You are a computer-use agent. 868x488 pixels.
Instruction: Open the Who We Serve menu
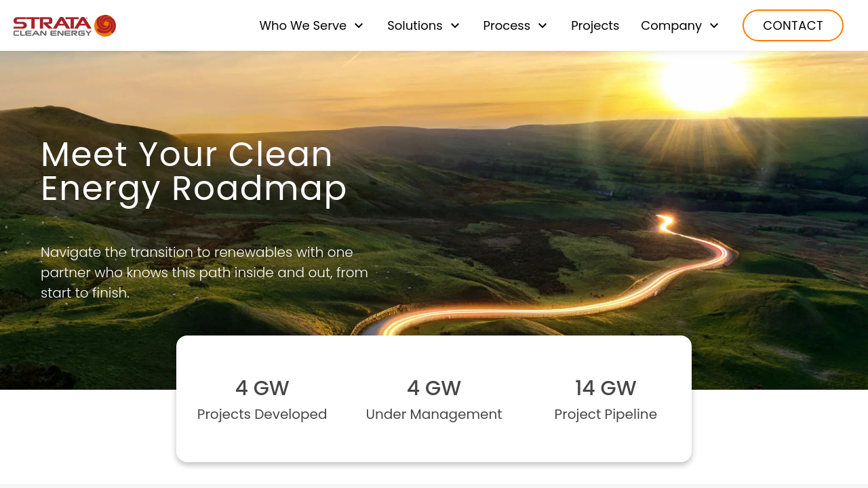[x=302, y=26]
